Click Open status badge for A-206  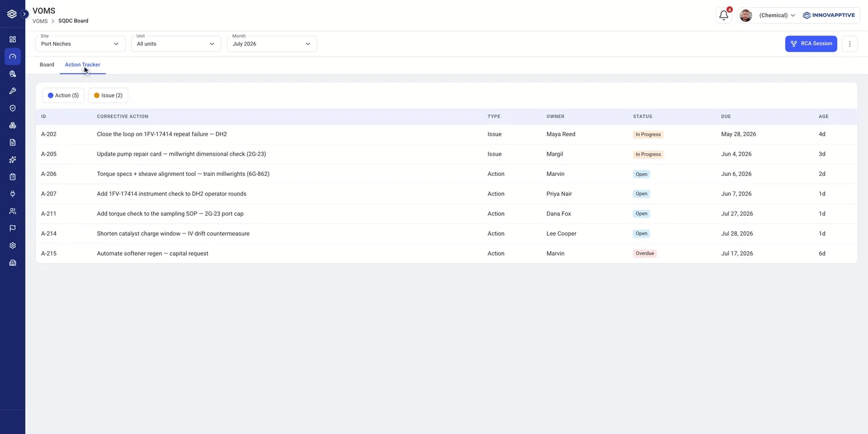point(641,174)
